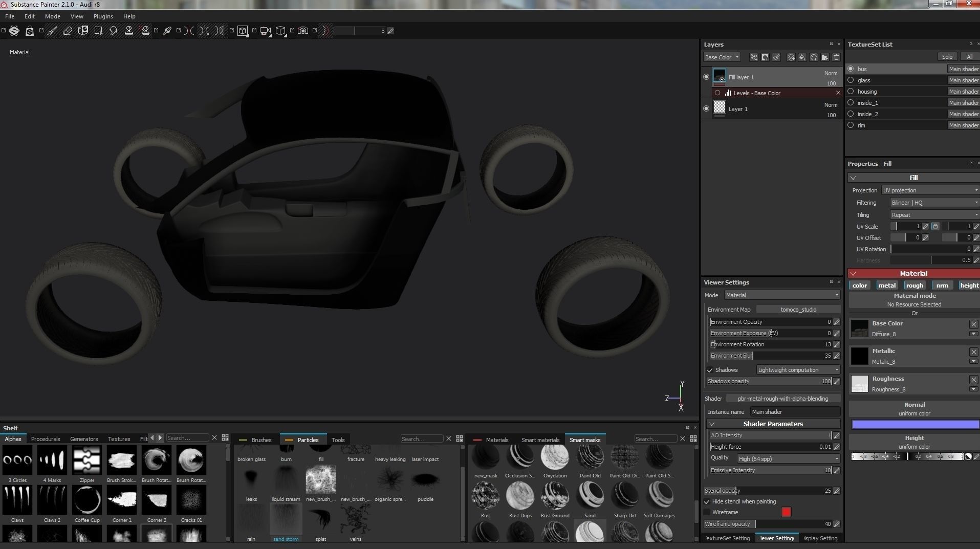This screenshot has height=549, width=980.
Task: Open the Quality High (64 spp) dropdown
Action: click(789, 459)
